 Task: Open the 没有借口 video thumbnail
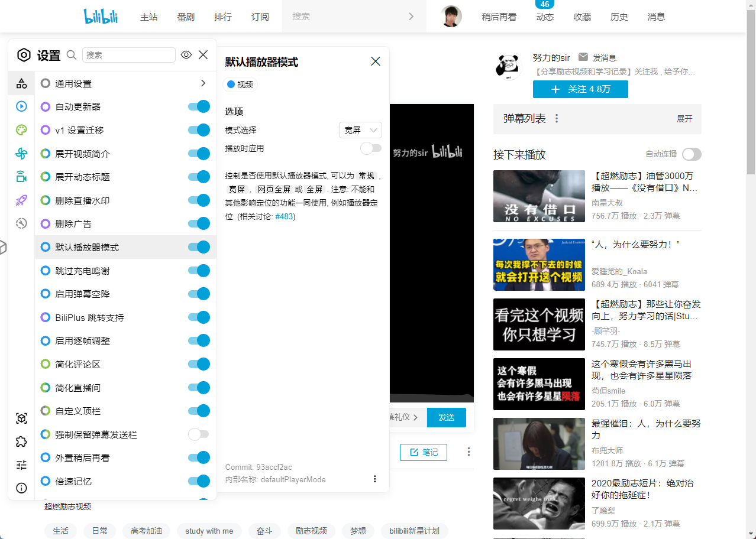539,196
